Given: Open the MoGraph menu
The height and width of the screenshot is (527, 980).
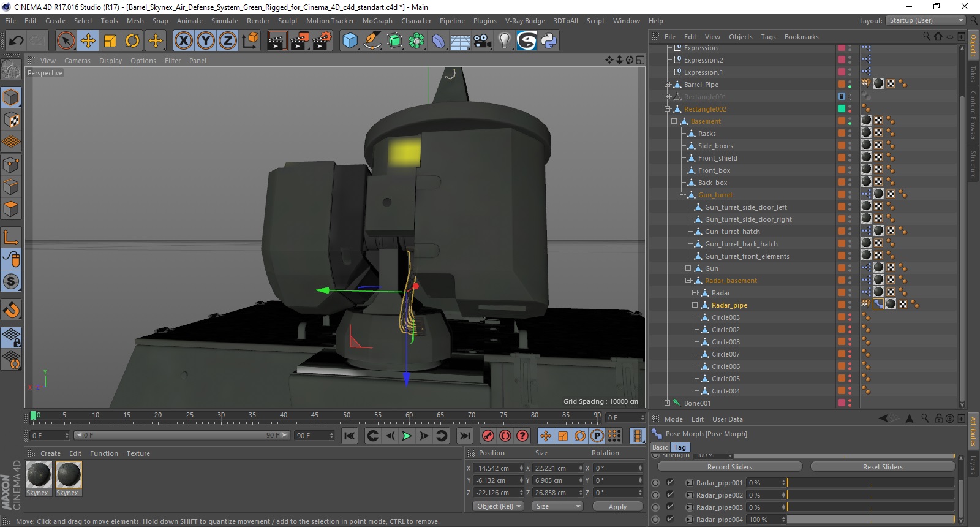Looking at the screenshot, I should click(x=377, y=21).
